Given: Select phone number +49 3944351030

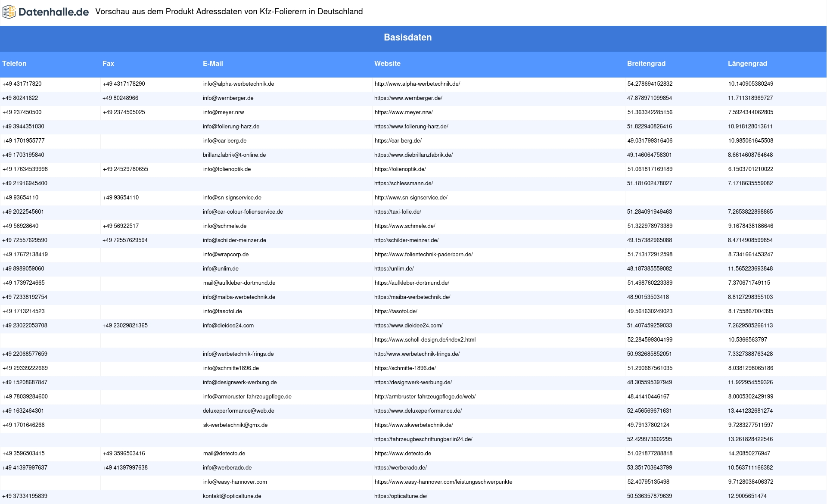Looking at the screenshot, I should [x=23, y=127].
